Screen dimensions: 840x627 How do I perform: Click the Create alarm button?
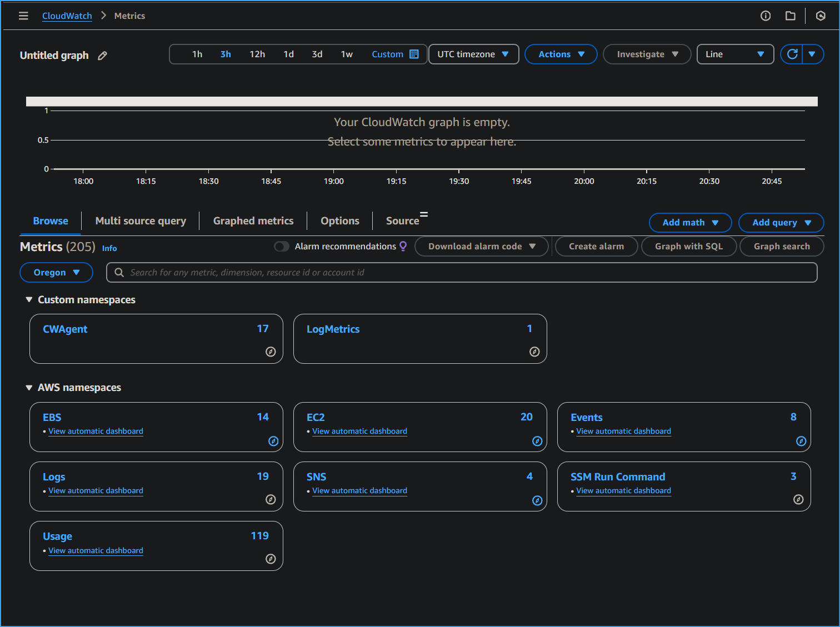[596, 246]
